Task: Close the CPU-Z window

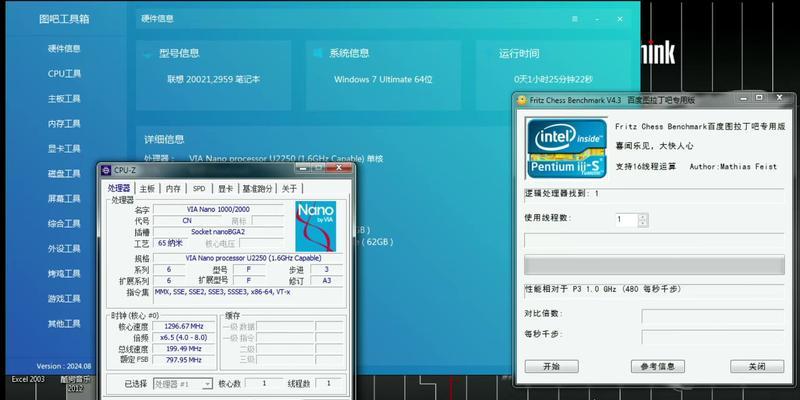Action: (339, 168)
